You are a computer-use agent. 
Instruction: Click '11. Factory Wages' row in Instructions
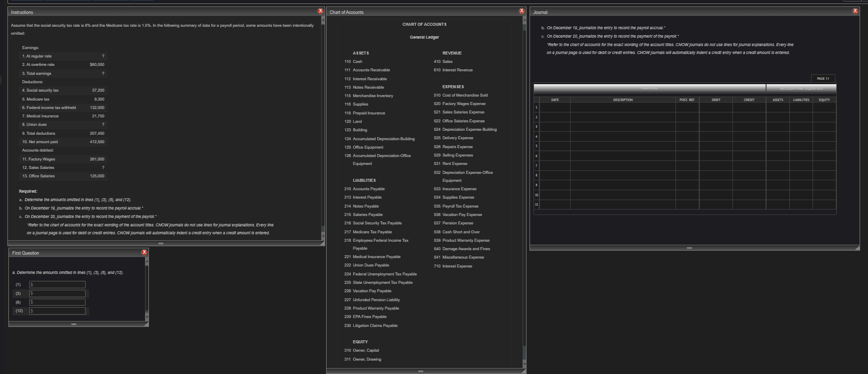[x=63, y=159]
